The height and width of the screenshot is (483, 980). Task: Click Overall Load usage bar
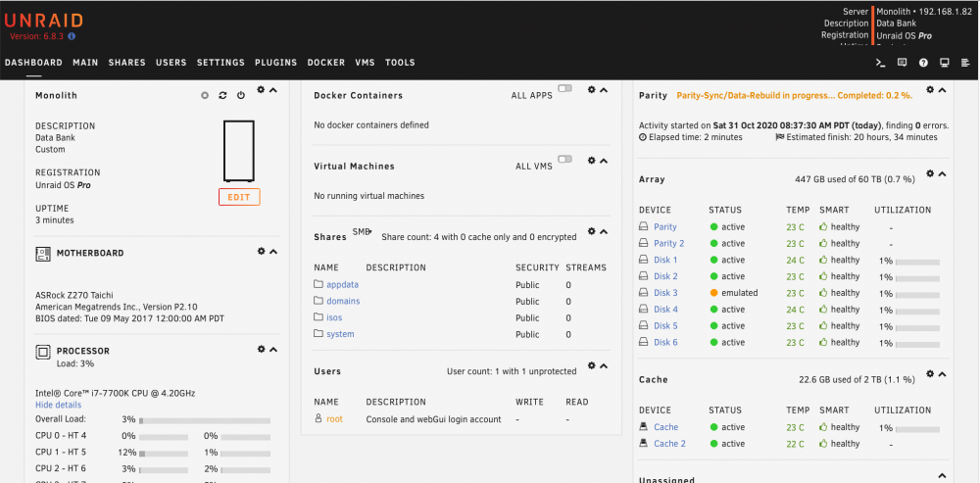(205, 421)
